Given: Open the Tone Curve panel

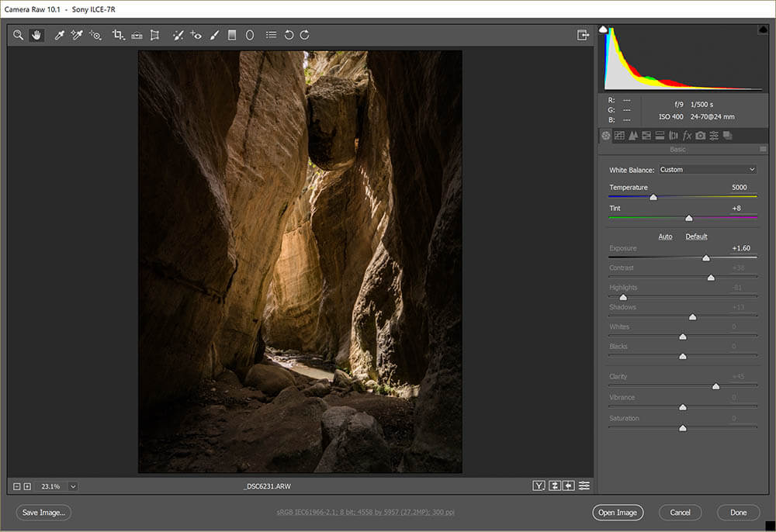Looking at the screenshot, I should (x=620, y=135).
